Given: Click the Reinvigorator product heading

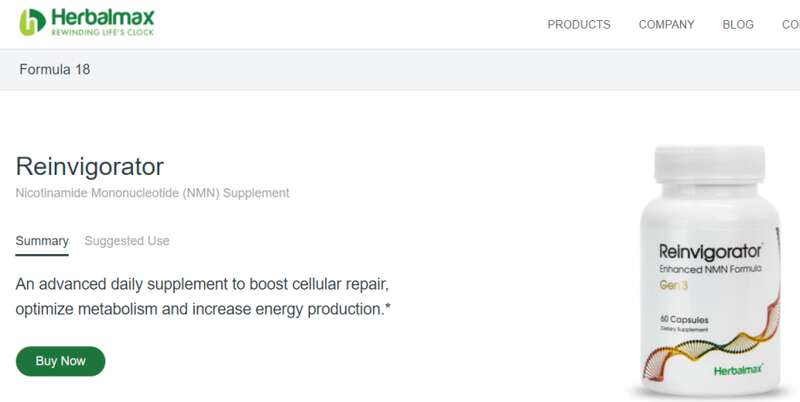Looking at the screenshot, I should coord(90,167).
